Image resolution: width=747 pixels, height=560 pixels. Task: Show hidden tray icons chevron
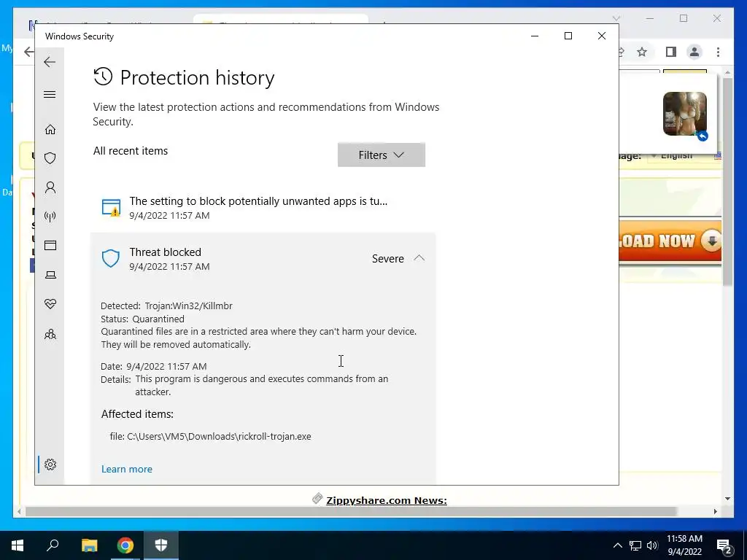pyautogui.click(x=617, y=545)
